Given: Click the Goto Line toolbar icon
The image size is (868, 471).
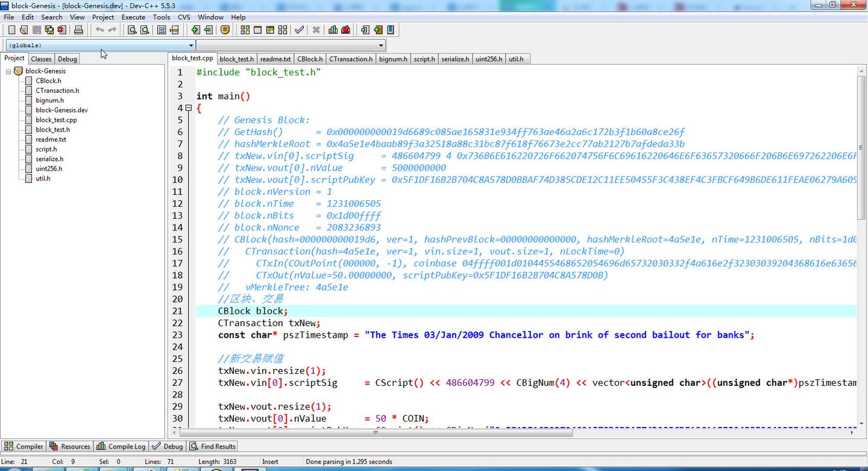Looking at the screenshot, I should 174,30.
